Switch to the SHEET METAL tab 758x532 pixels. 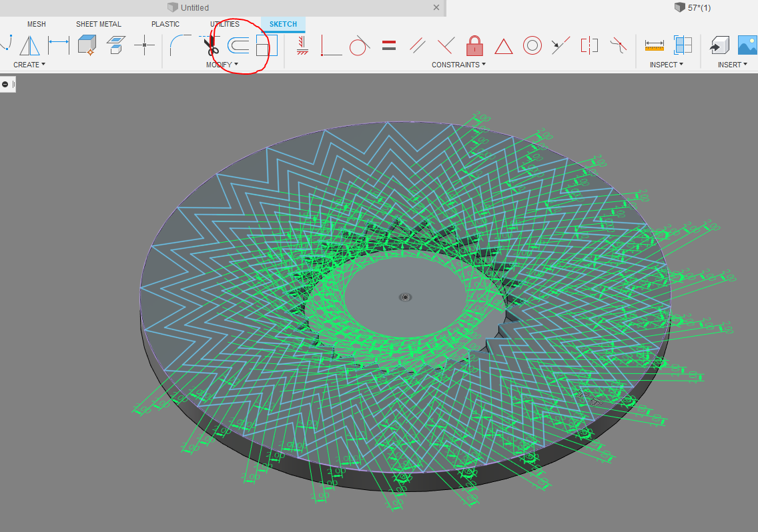pos(98,23)
